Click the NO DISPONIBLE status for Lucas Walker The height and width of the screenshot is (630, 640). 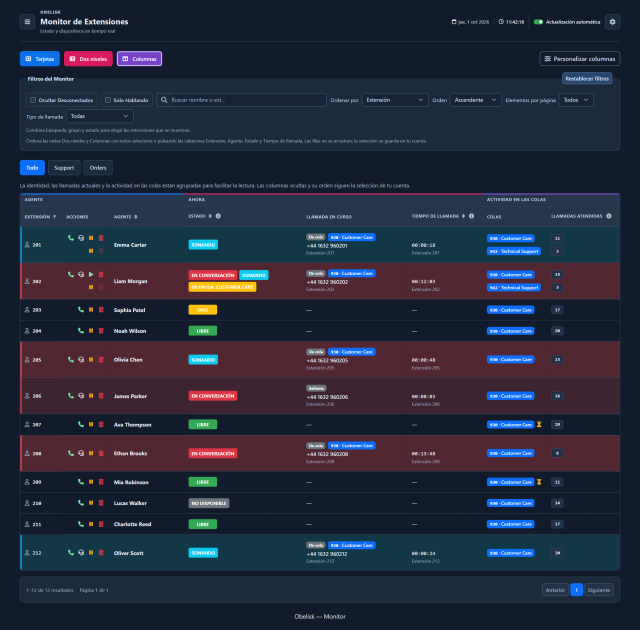(209, 503)
